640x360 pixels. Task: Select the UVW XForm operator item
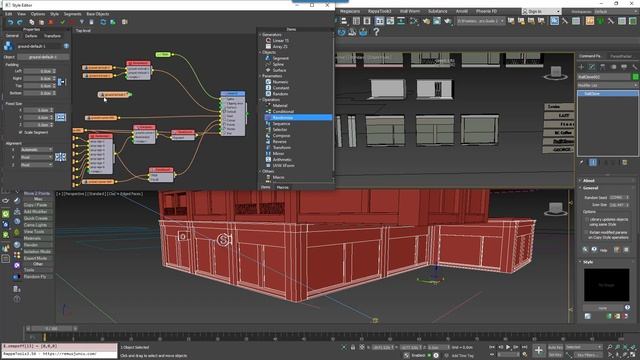click(x=283, y=165)
